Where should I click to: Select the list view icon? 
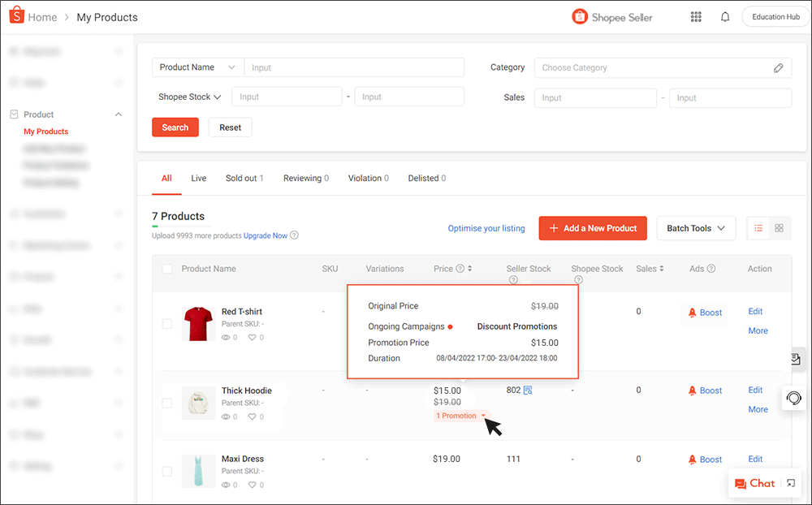pyautogui.click(x=758, y=228)
